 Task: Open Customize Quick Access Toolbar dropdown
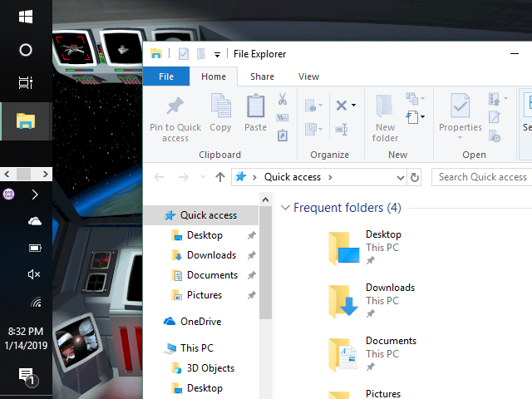(x=217, y=54)
